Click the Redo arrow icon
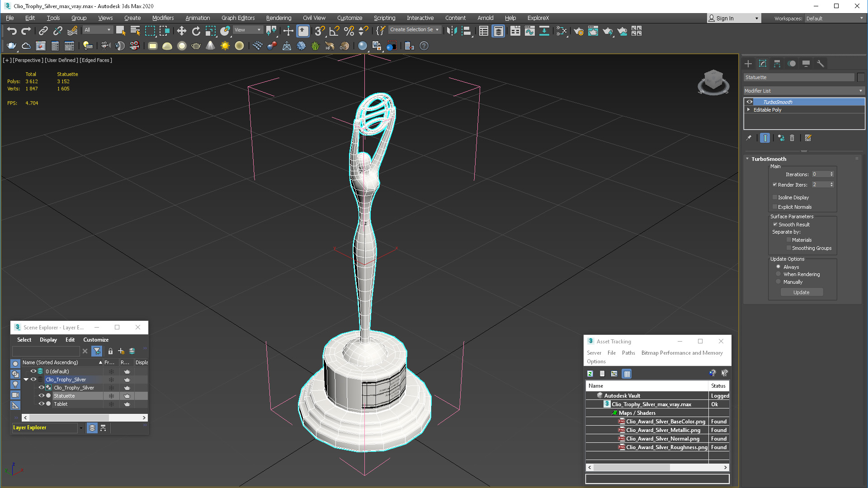The image size is (868, 488). pos(26,31)
